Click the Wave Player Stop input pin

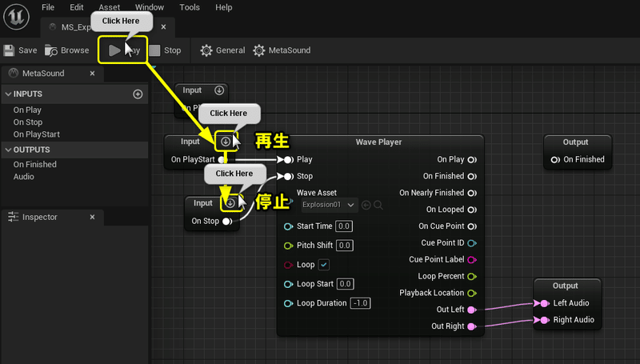pos(288,176)
